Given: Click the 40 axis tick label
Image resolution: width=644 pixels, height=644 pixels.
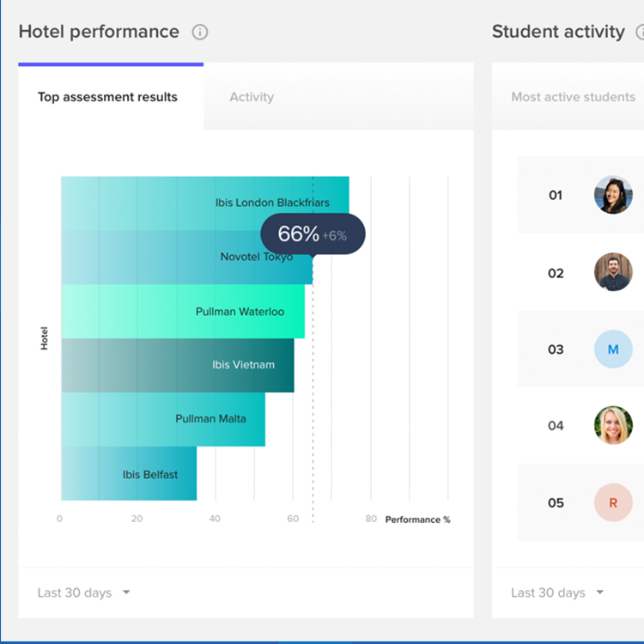Looking at the screenshot, I should (x=215, y=519).
